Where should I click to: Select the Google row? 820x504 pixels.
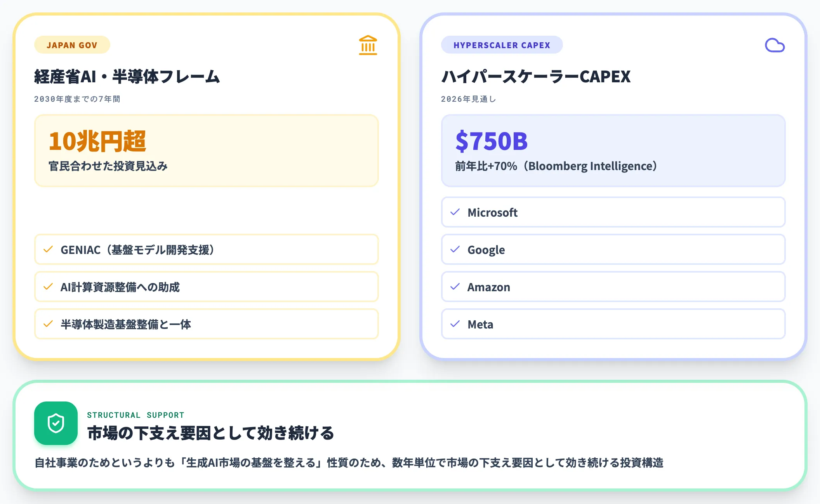pos(613,249)
